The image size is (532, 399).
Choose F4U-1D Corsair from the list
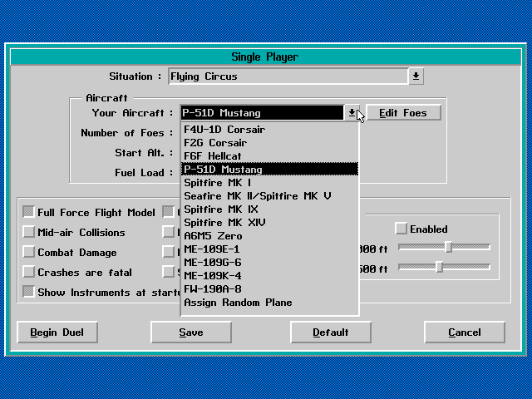[269, 130]
